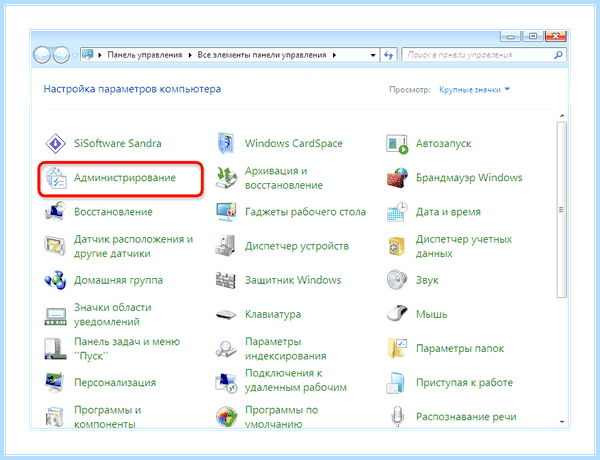Click the scrollbar down arrow
The width and height of the screenshot is (600, 460).
[562, 422]
